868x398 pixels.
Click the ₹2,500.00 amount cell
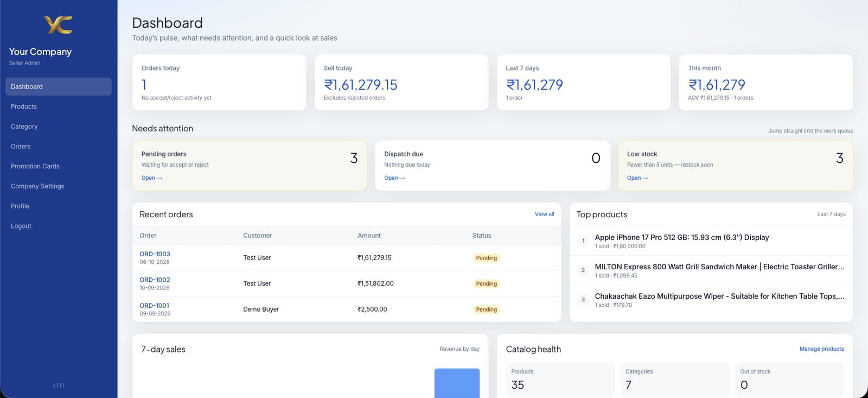[x=372, y=309]
